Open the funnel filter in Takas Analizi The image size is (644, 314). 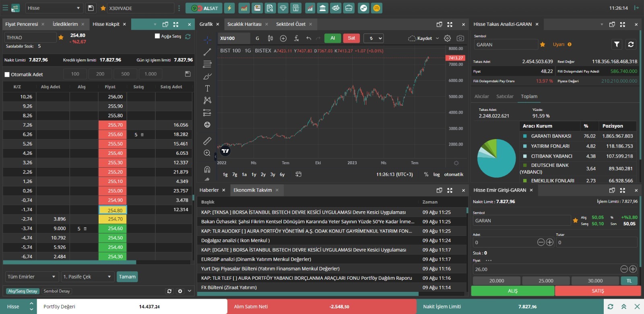[x=617, y=44]
